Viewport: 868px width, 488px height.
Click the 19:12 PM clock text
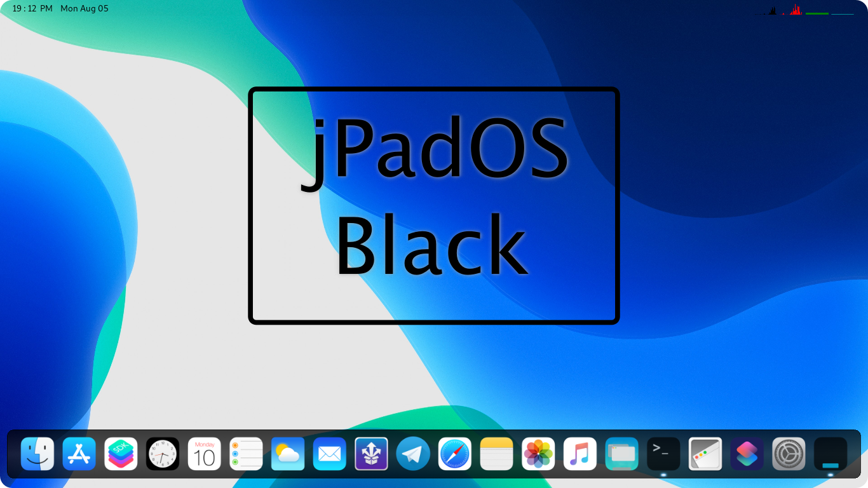tap(32, 9)
